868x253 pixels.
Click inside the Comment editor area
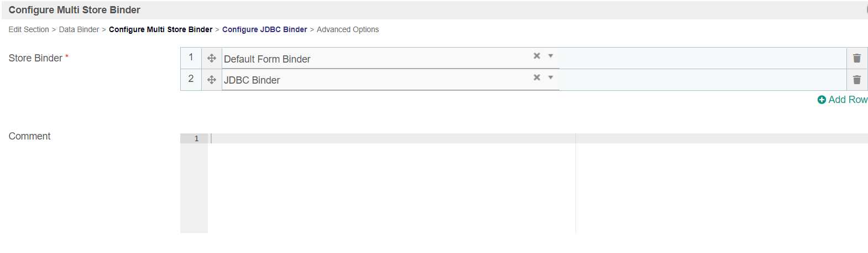pyautogui.click(x=387, y=183)
